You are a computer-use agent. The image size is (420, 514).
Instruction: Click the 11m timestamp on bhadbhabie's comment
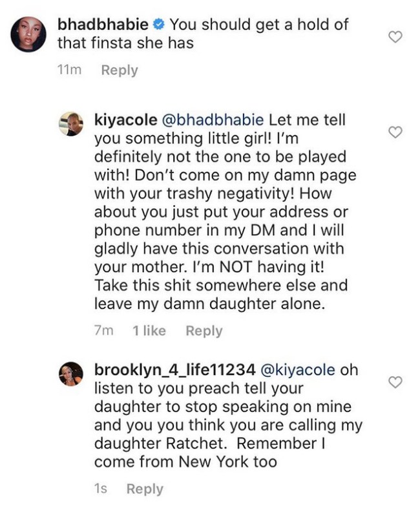pos(69,70)
